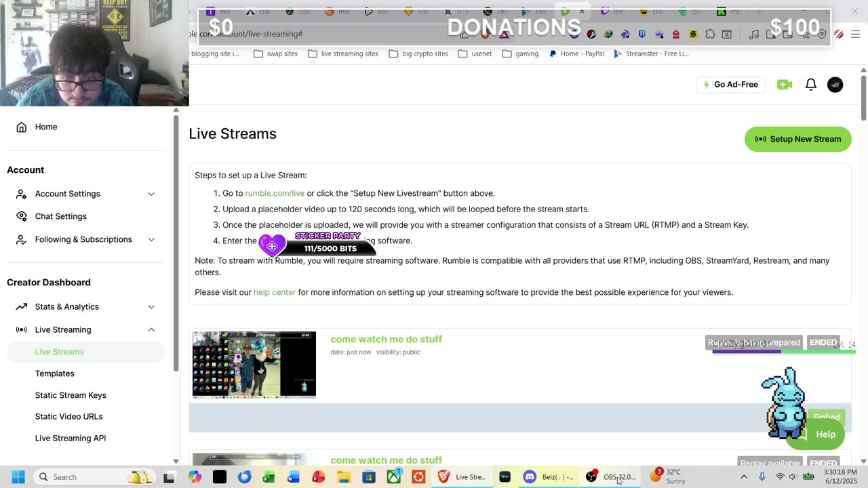Expand the Stats & Analytics chevron
The height and width of the screenshot is (488, 868).
pyautogui.click(x=151, y=306)
